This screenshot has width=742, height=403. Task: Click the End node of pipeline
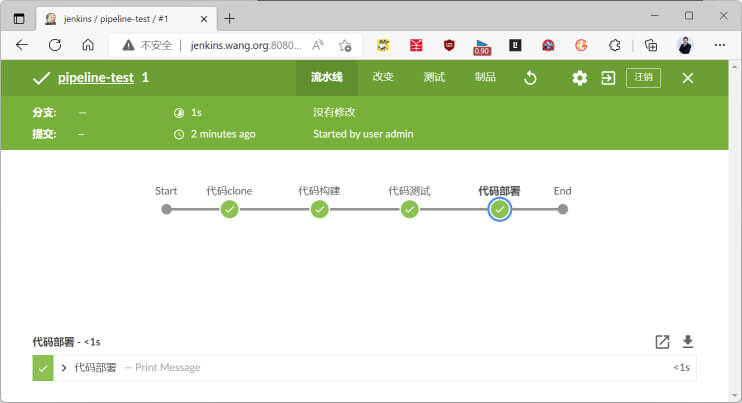pyautogui.click(x=562, y=209)
